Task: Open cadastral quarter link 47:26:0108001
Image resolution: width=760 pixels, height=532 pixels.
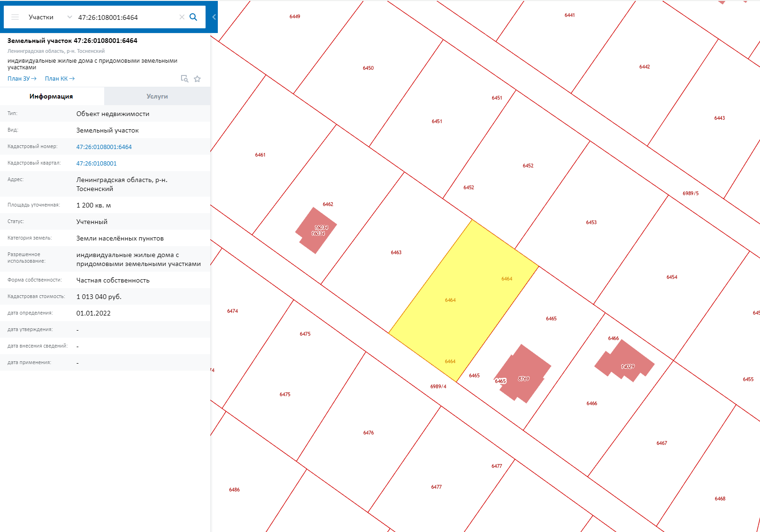Action: [x=97, y=163]
